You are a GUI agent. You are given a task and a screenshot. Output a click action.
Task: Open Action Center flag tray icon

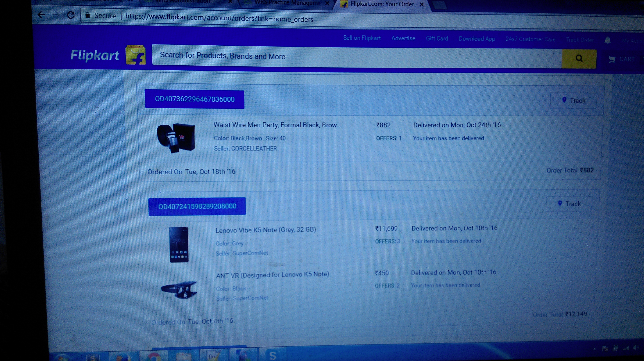(x=605, y=348)
